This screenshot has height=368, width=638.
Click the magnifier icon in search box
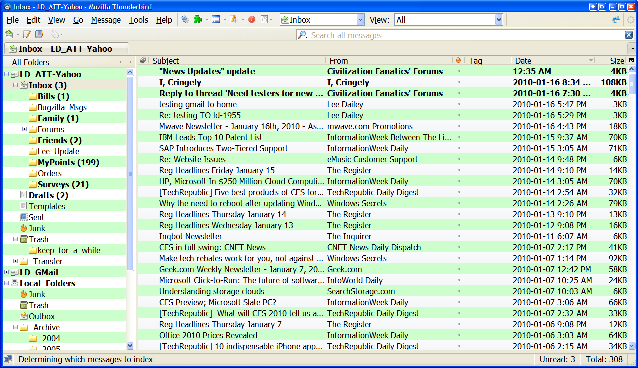pos(302,35)
